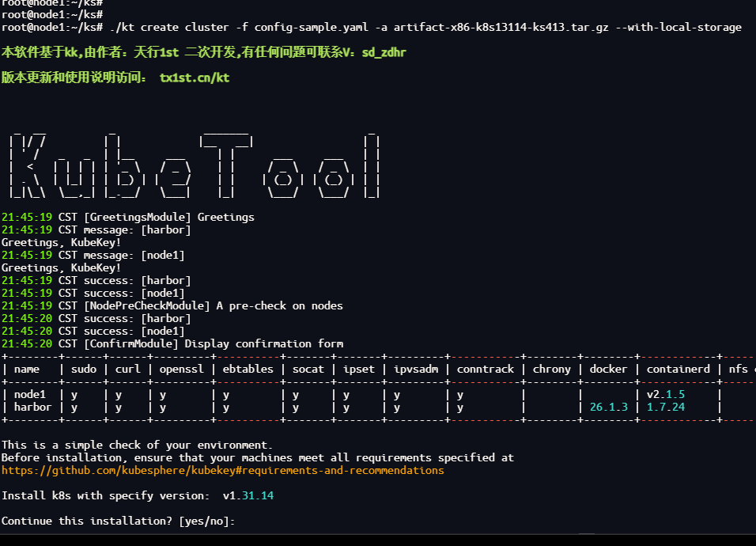The width and height of the screenshot is (756, 546).
Task: Select the config-sample.yaml file name in the command
Action: pyautogui.click(x=312, y=28)
